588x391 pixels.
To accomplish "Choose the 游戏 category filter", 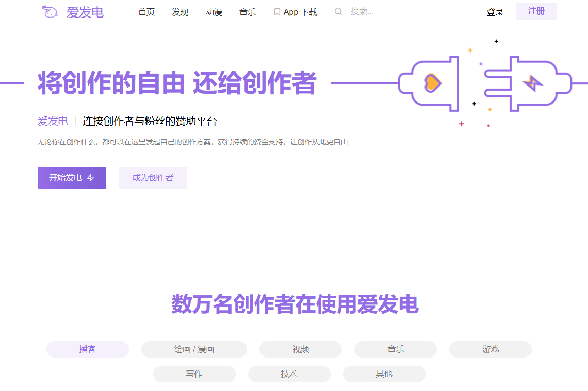I will [x=491, y=349].
